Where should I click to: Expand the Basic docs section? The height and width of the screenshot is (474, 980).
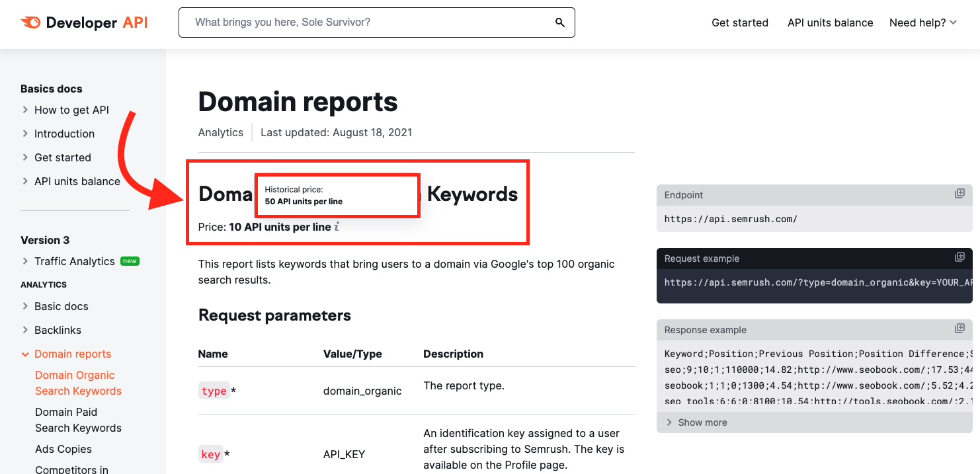(x=61, y=306)
